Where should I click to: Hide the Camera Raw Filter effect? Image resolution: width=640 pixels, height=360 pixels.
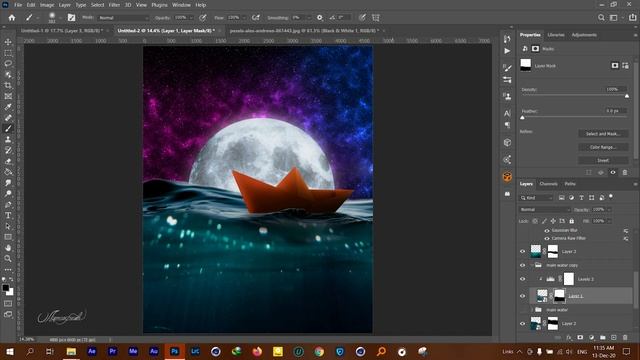pos(547,238)
